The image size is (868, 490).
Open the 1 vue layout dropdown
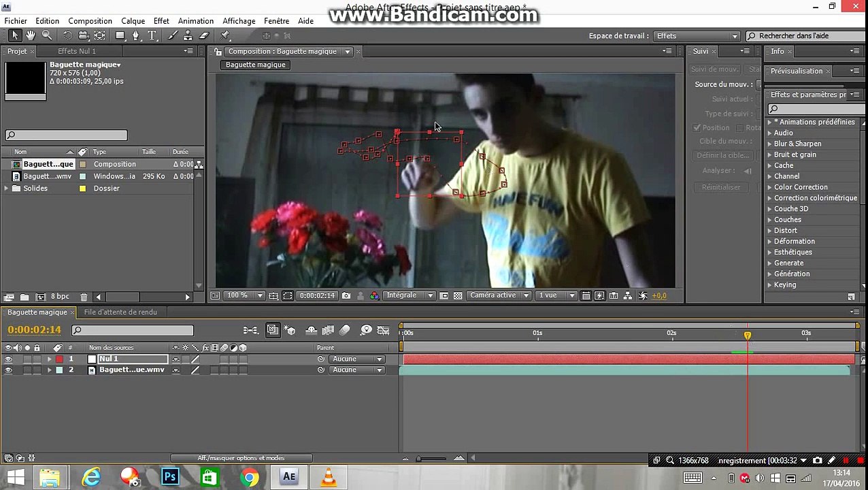coord(556,295)
